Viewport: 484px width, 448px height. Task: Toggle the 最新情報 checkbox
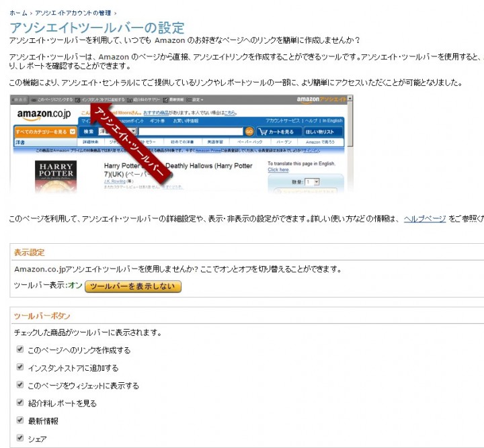pyautogui.click(x=20, y=420)
